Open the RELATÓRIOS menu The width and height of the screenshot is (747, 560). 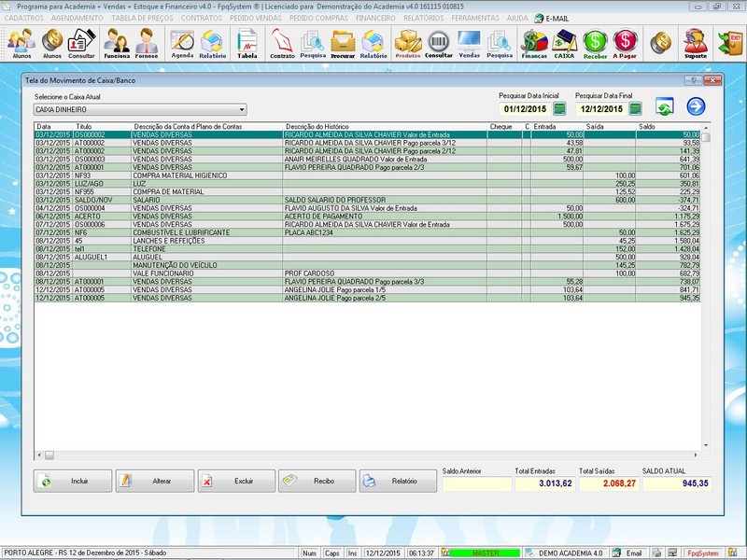point(426,18)
